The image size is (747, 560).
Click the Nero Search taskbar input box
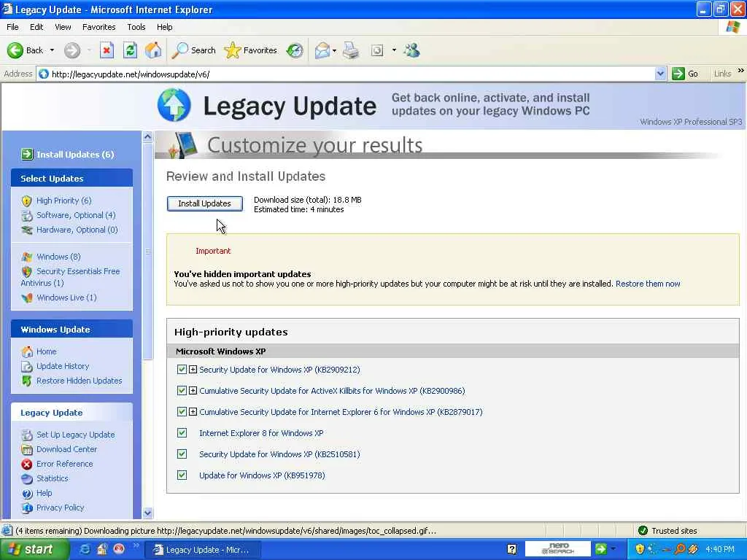pyautogui.click(x=557, y=549)
